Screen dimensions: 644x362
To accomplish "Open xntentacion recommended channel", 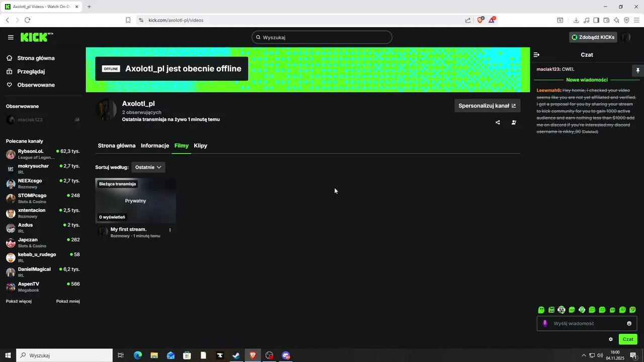I will 43,213.
